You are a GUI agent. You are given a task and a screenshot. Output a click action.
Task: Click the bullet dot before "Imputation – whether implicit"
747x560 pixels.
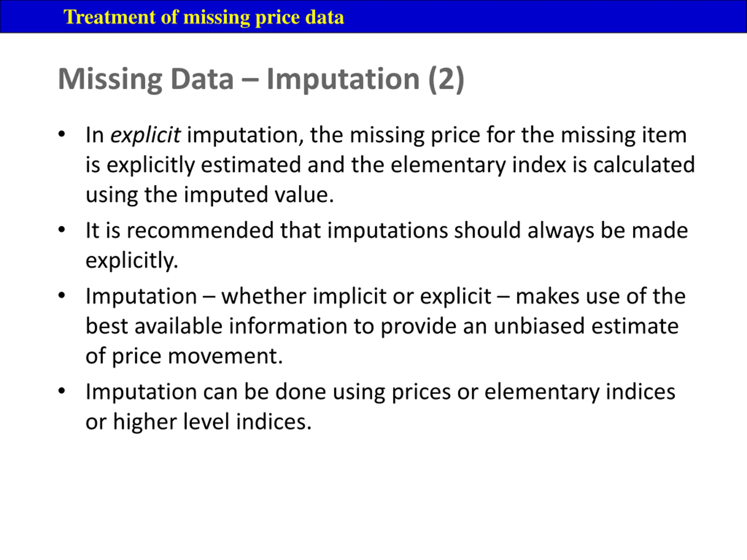pos(62,296)
